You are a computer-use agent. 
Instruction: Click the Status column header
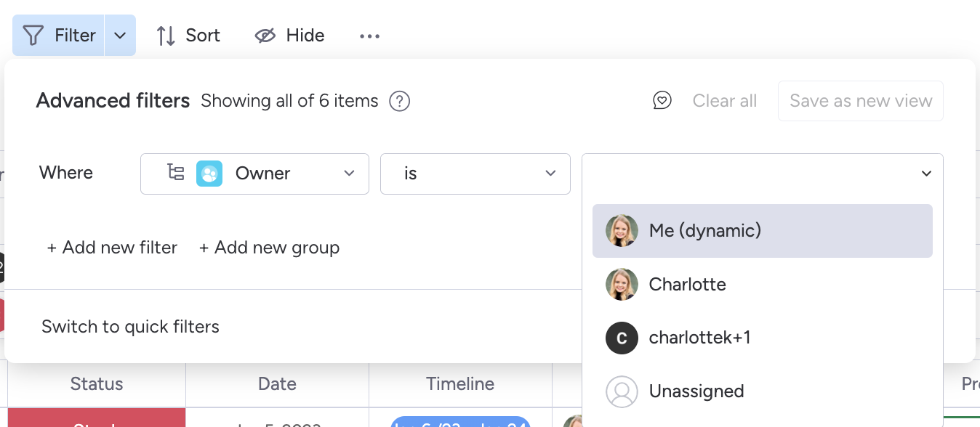point(96,383)
